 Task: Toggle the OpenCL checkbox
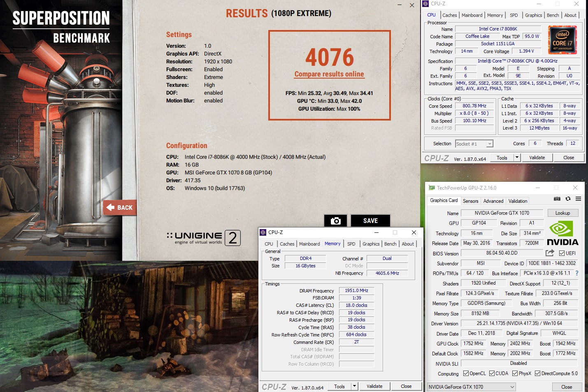coord(466,373)
